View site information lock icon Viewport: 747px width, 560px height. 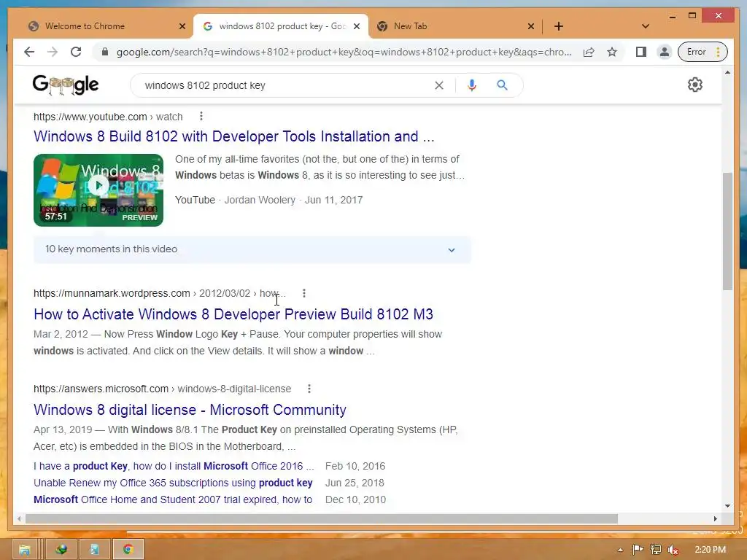(x=105, y=52)
